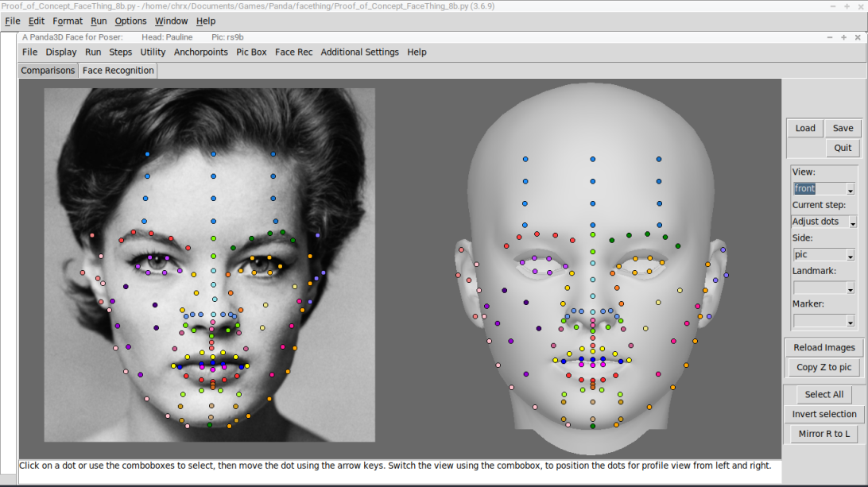This screenshot has height=487, width=868.
Task: Open the outer File menu
Action: pyautogui.click(x=12, y=21)
